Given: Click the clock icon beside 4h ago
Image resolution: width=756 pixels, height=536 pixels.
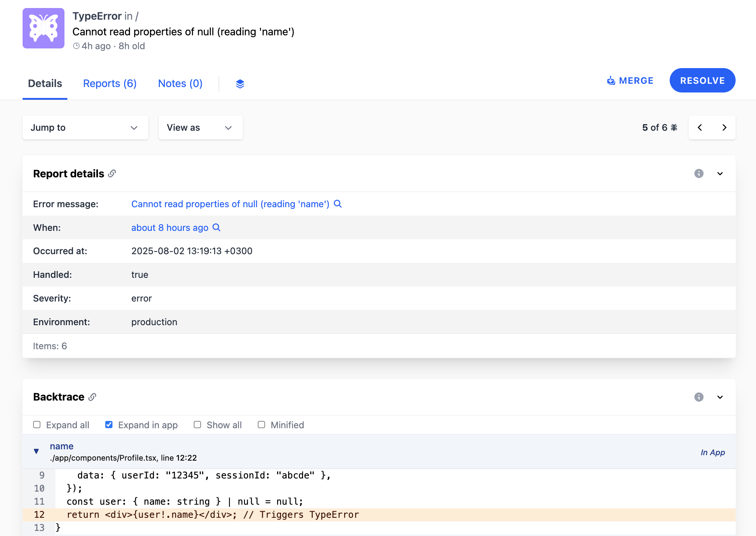Looking at the screenshot, I should (76, 46).
